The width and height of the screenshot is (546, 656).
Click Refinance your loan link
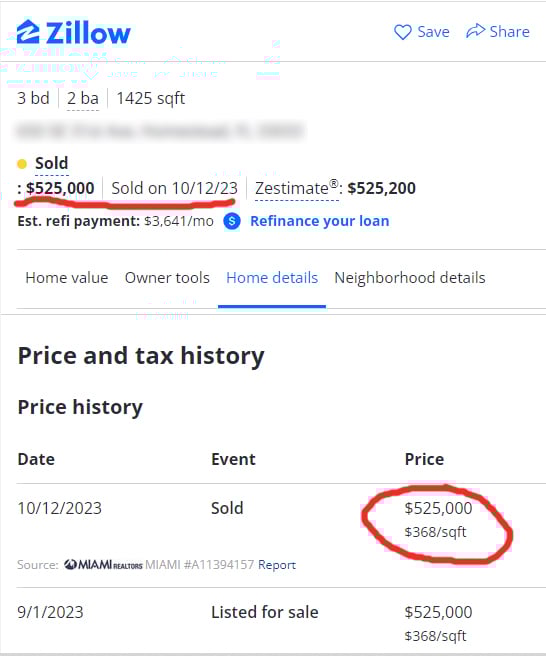click(320, 221)
